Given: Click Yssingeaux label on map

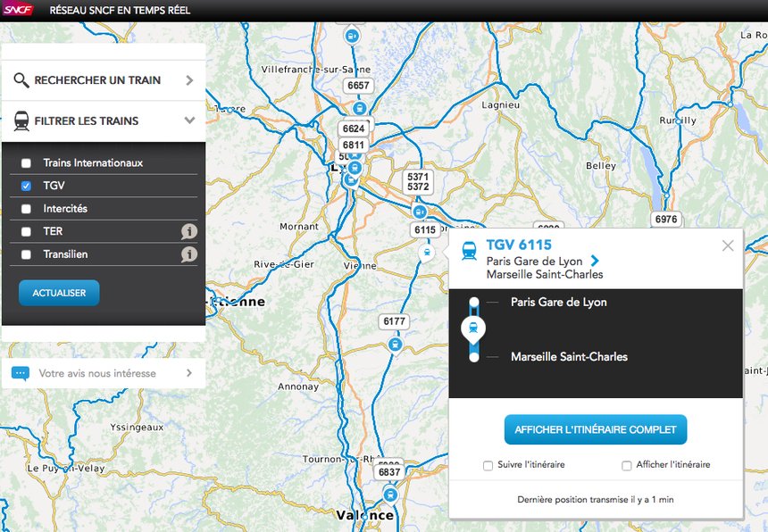Looking at the screenshot, I should (138, 428).
